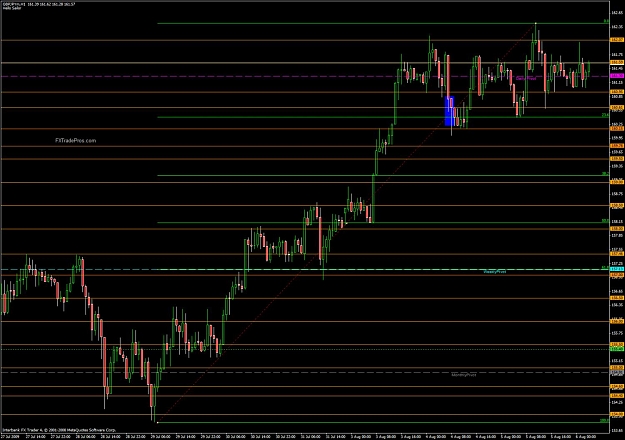Image resolution: width=625 pixels, height=440 pixels.
Task: Click the 38.2 Fibonacci level label
Action: point(605,173)
